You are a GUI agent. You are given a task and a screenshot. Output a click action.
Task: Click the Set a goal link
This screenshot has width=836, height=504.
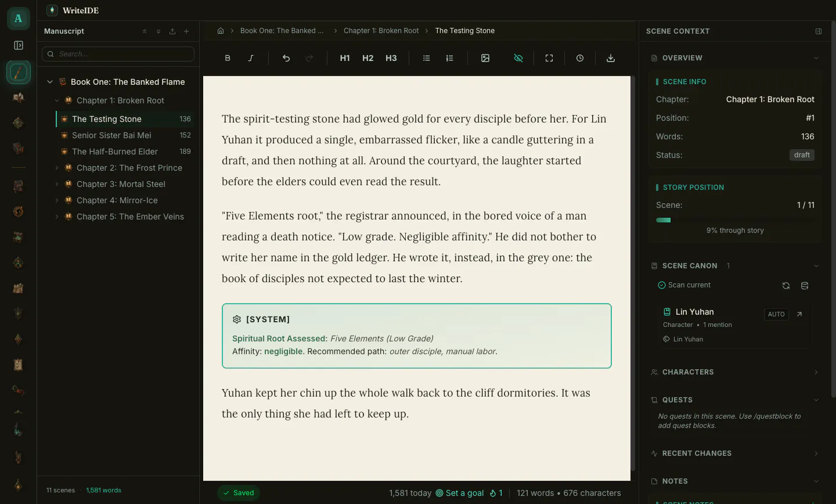click(x=460, y=493)
